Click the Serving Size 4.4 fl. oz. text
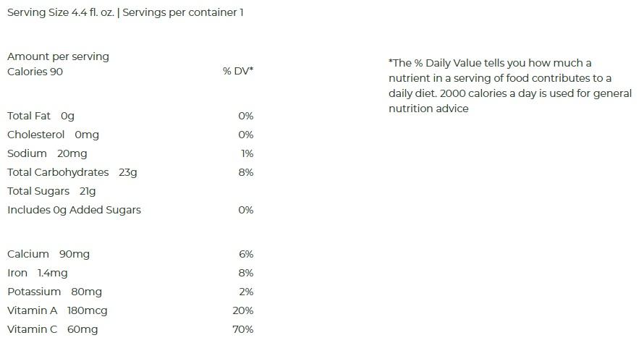 [x=61, y=13]
